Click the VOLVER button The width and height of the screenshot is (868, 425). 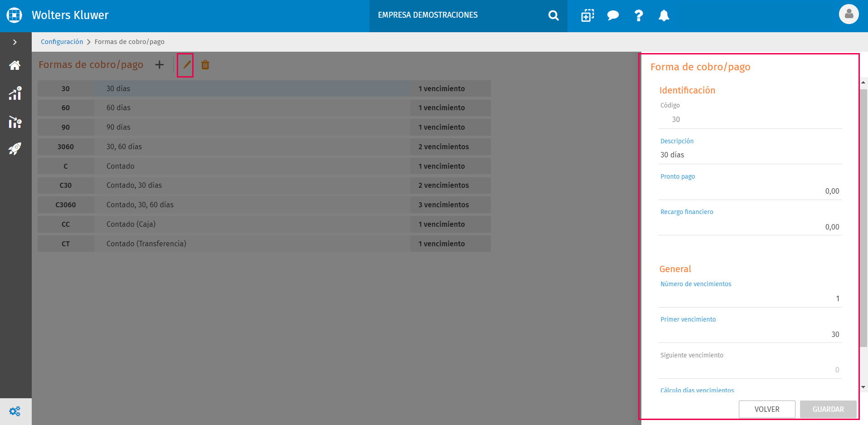click(767, 409)
